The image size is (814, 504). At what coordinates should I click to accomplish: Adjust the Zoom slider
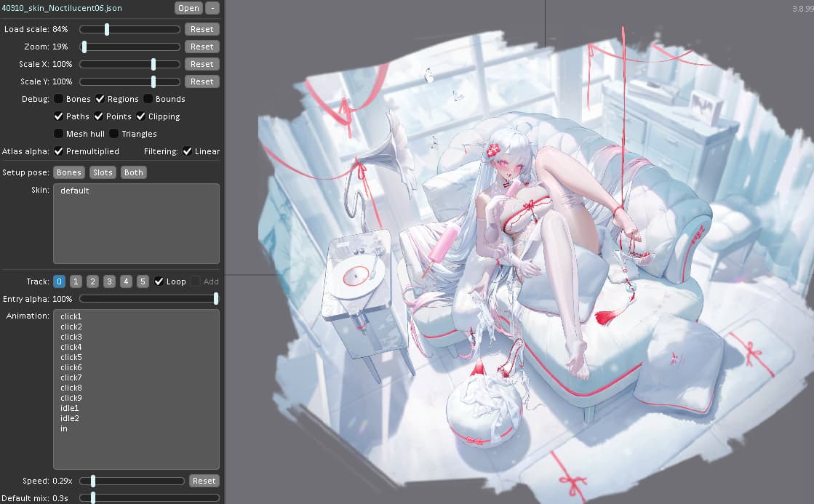pyautogui.click(x=129, y=47)
